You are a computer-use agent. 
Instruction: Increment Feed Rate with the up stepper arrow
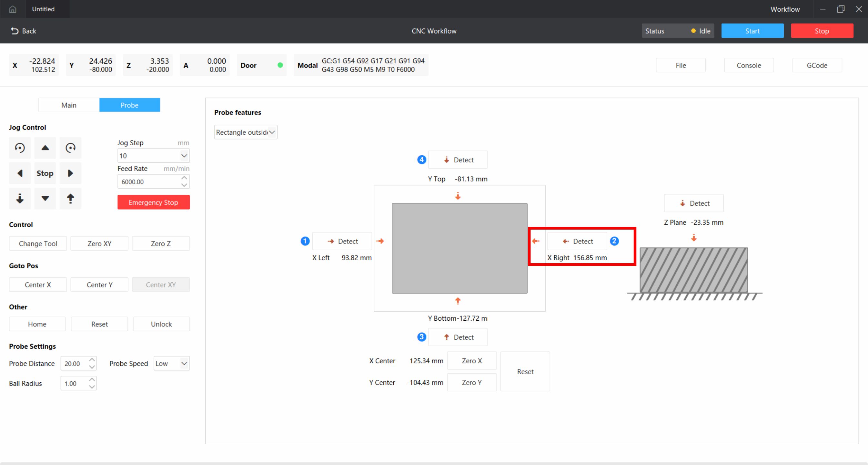point(184,178)
